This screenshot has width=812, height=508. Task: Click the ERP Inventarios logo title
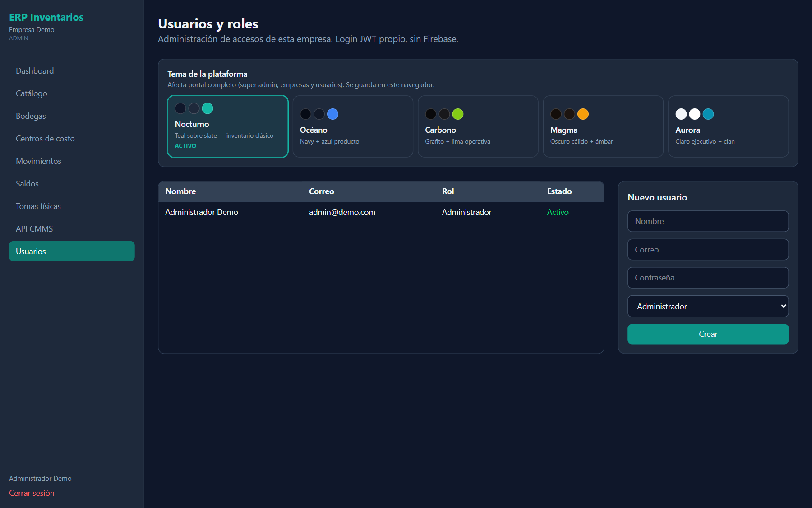tap(46, 17)
